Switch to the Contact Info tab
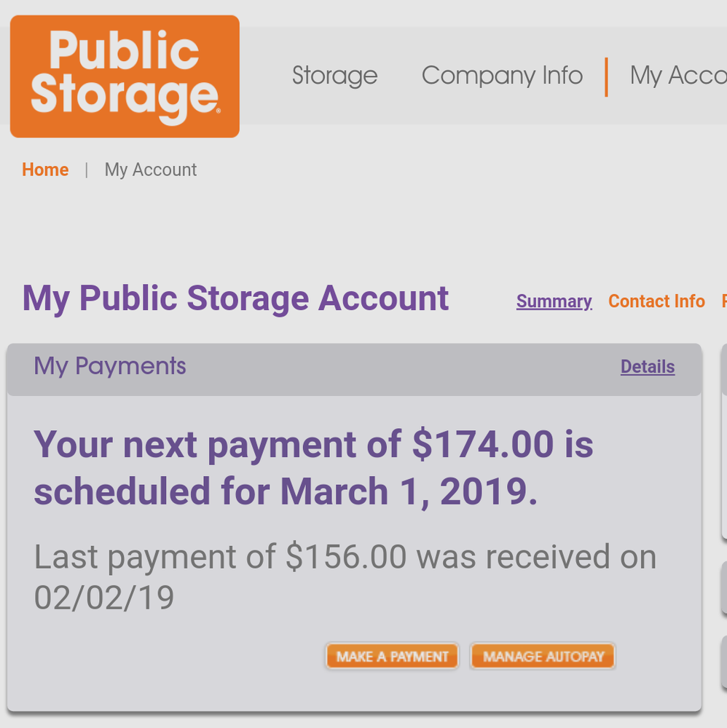 (656, 301)
